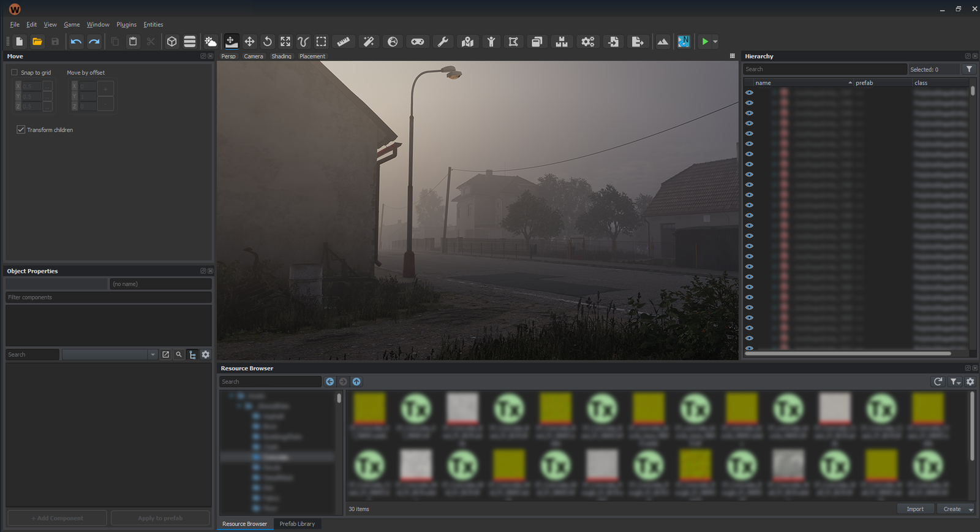Image resolution: width=980 pixels, height=532 pixels.
Task: Open file with the folder icon
Action: click(37, 42)
